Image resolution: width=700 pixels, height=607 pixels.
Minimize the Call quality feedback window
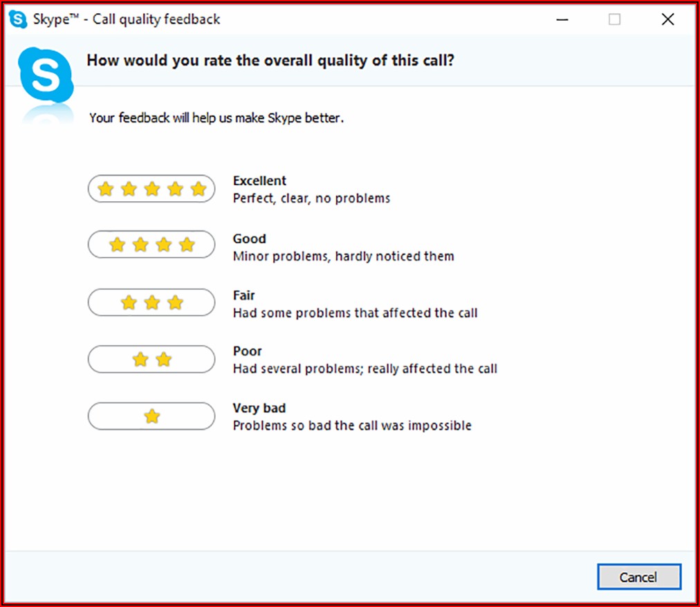tap(563, 19)
